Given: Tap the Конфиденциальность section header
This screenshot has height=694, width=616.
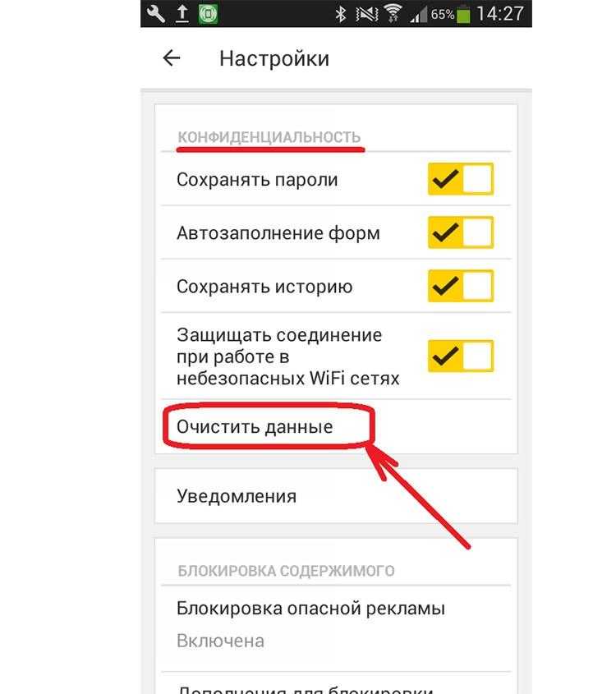Looking at the screenshot, I should [x=269, y=137].
